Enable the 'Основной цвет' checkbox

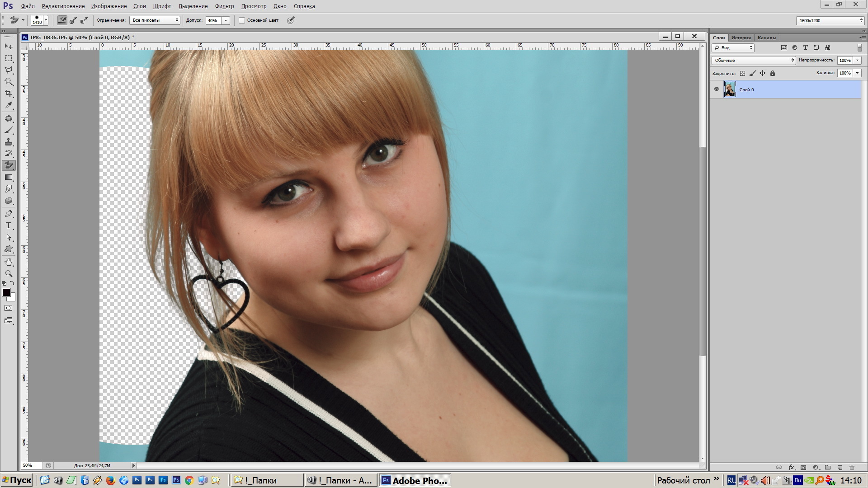pos(242,20)
